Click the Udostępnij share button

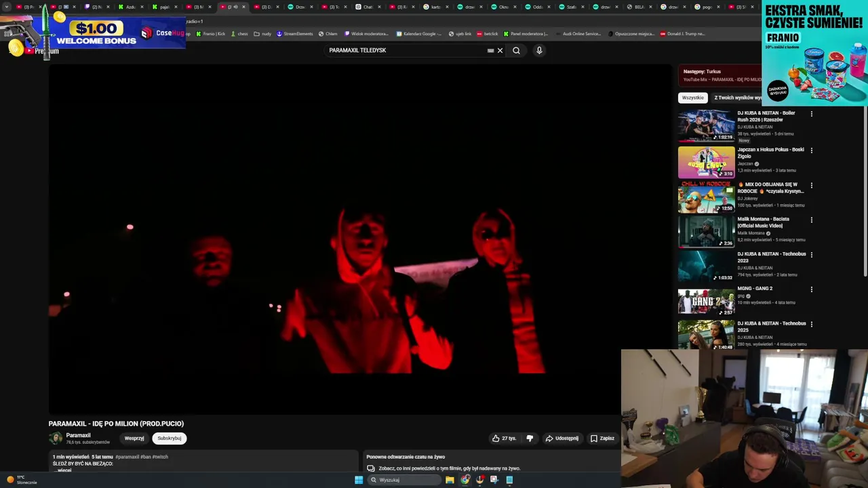click(x=562, y=439)
